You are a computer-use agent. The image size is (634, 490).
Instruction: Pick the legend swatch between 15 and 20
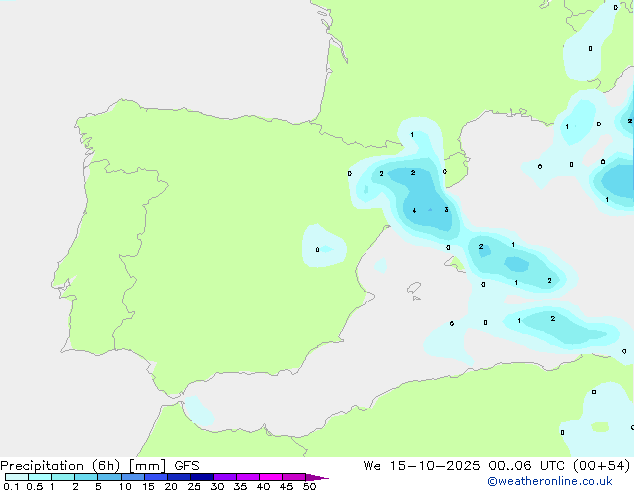156,477
